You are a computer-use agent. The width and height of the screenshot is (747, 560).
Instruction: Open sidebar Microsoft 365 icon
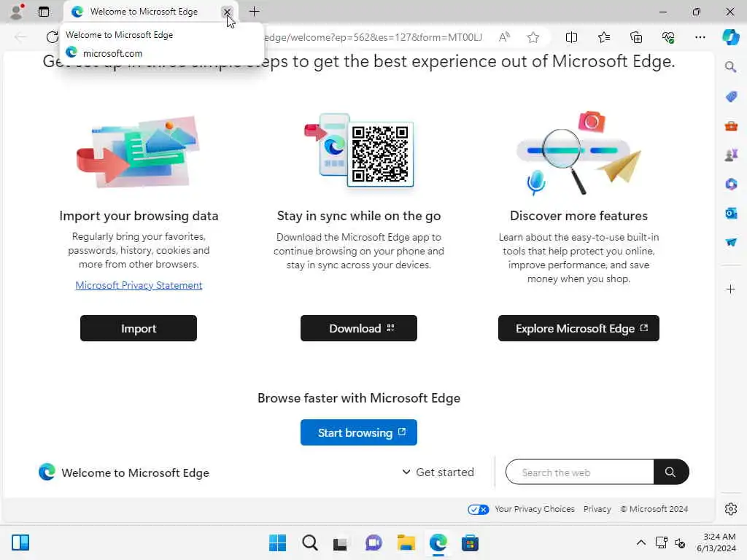click(731, 184)
